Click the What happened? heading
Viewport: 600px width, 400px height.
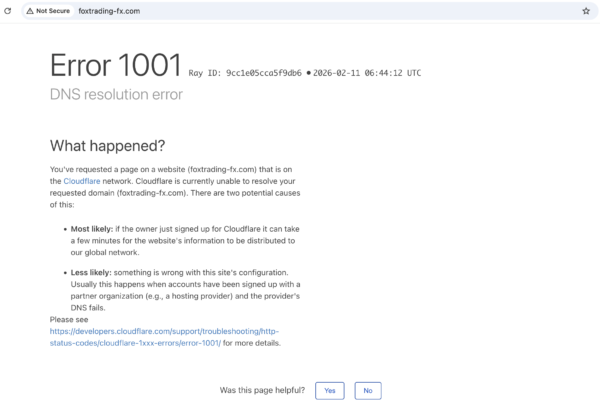[108, 146]
